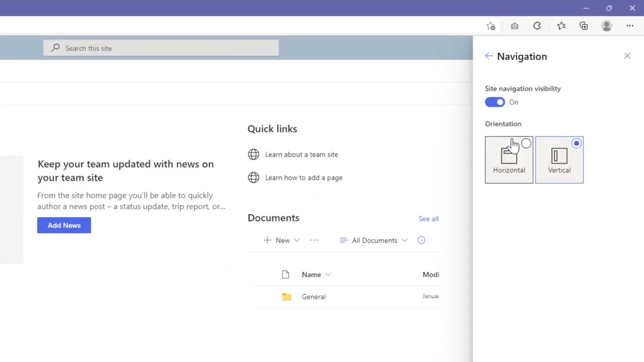Click the Documents heading
This screenshot has height=362, width=644.
(x=273, y=218)
